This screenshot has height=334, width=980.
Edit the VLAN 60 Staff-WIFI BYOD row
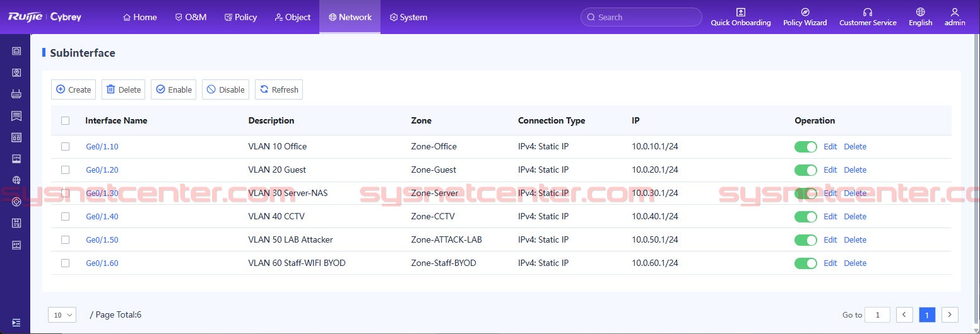coord(830,263)
